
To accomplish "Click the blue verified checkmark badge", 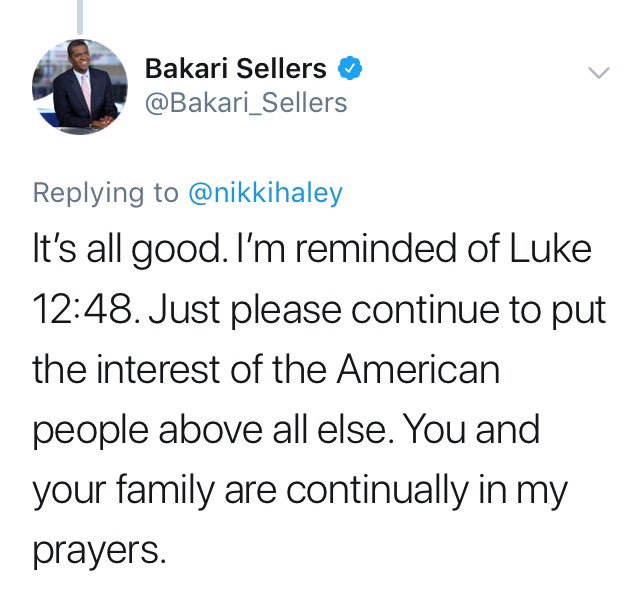I will [350, 69].
